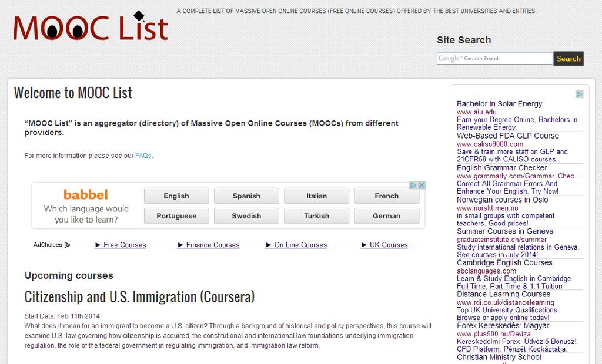Viewport: 602px width, 364px height.
Task: Close the Babbel language ad
Action: (x=422, y=186)
